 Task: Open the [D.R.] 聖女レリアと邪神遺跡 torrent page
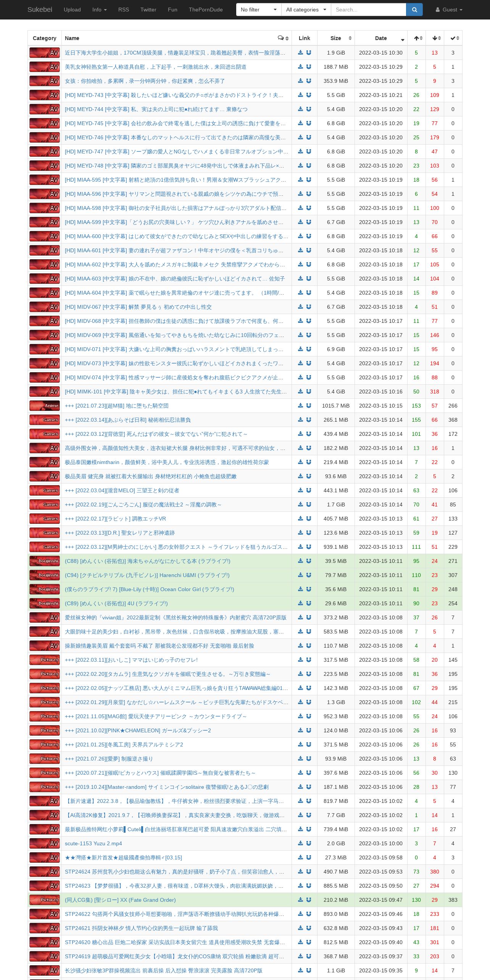click(120, 533)
